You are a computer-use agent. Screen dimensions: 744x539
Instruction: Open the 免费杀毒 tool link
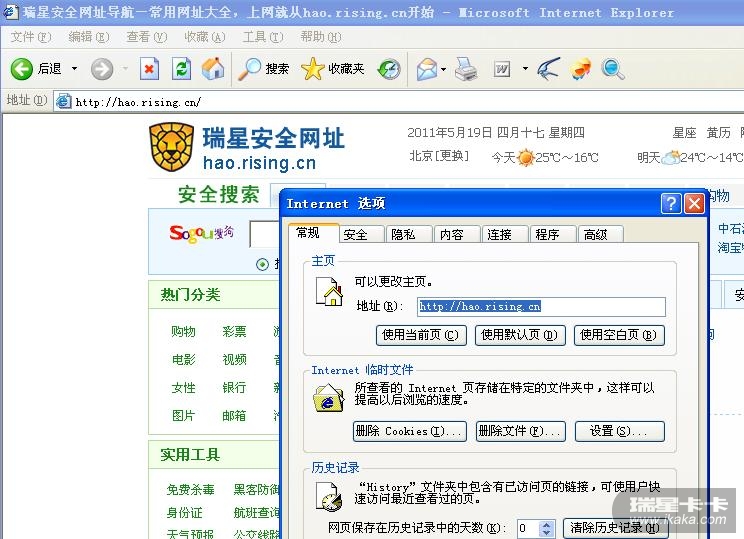coord(190,489)
